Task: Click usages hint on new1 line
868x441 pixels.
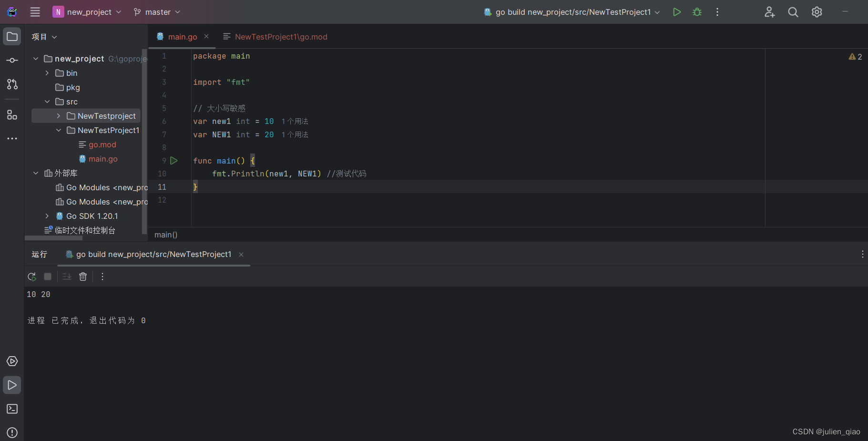Action: (x=295, y=122)
